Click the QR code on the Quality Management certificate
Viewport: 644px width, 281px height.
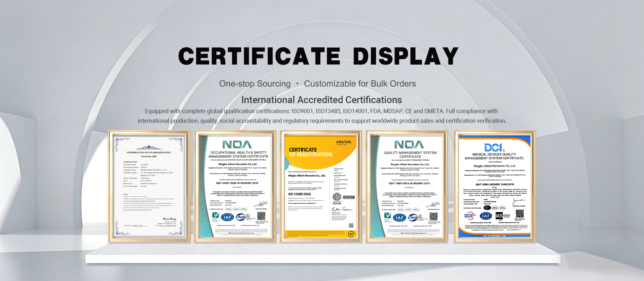[433, 216]
